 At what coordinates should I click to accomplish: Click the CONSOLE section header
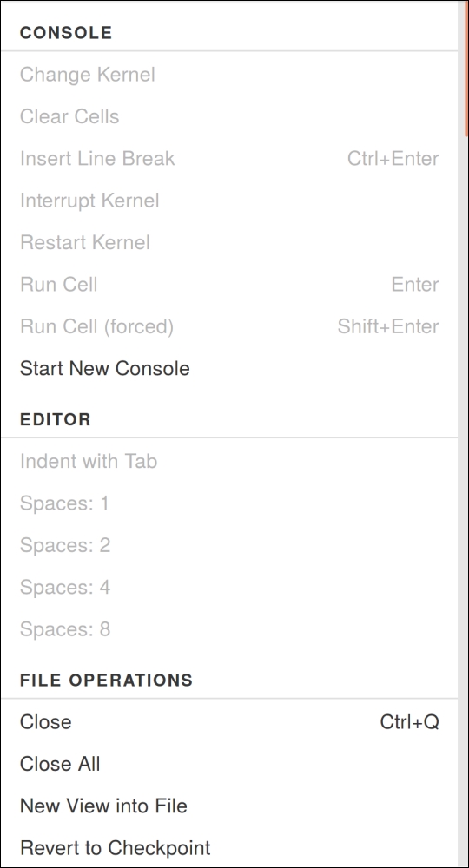coord(66,33)
